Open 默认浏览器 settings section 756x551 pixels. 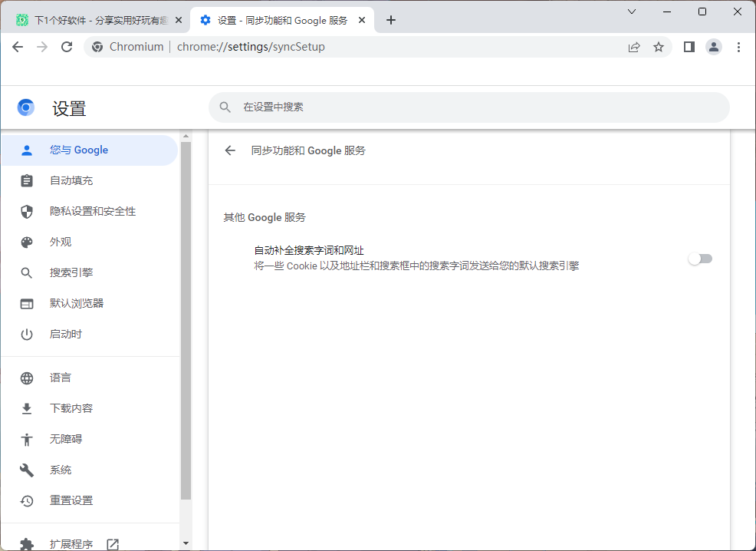point(90,303)
